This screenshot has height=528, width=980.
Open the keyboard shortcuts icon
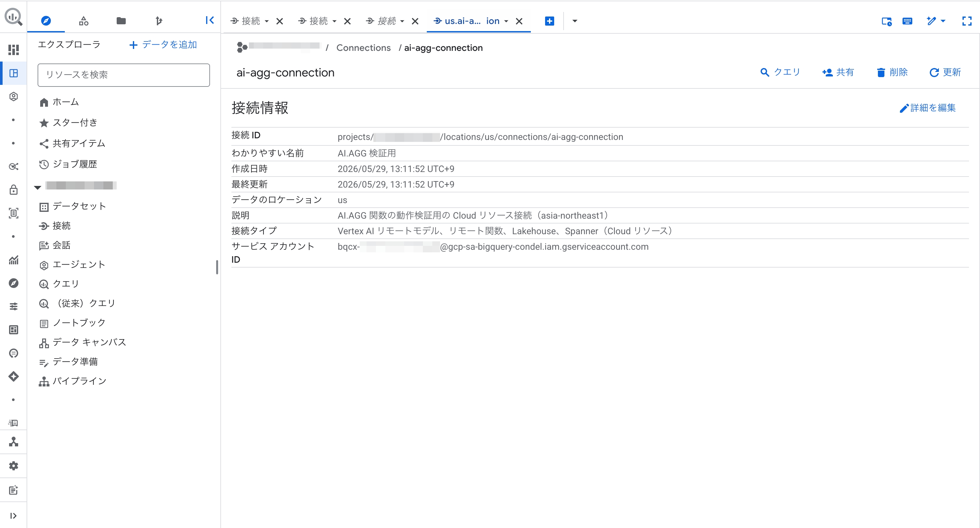pyautogui.click(x=907, y=21)
